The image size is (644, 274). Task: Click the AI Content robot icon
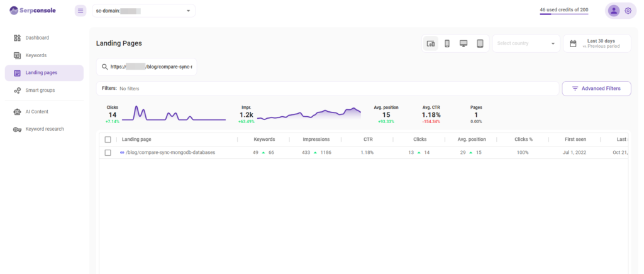[17, 112]
